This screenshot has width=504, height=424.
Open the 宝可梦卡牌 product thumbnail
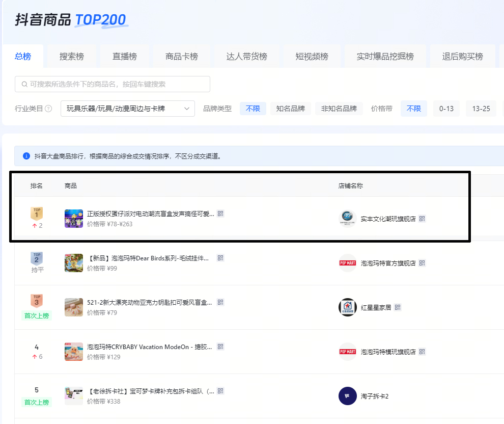[x=74, y=396]
